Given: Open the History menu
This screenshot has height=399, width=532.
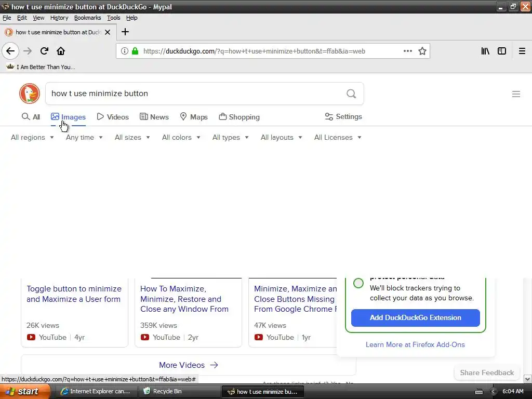Looking at the screenshot, I should (x=59, y=18).
